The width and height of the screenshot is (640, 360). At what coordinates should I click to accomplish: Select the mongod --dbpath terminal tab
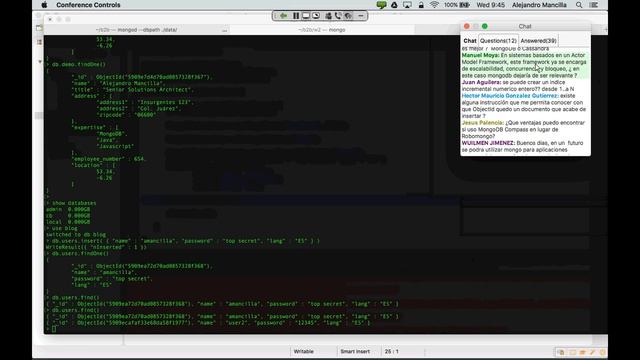click(x=136, y=30)
